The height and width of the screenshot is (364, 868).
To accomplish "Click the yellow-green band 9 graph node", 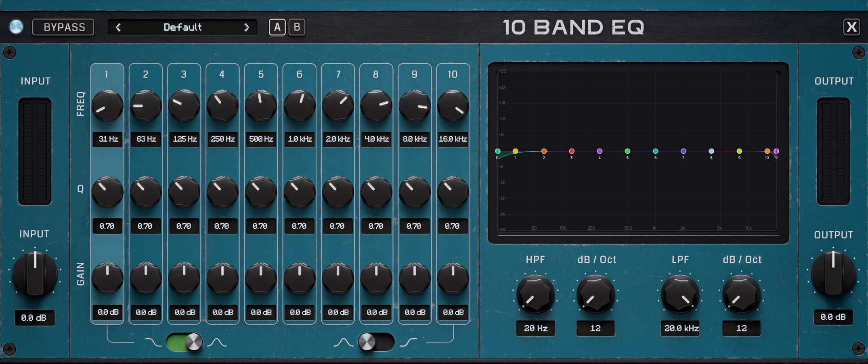I will pyautogui.click(x=739, y=151).
